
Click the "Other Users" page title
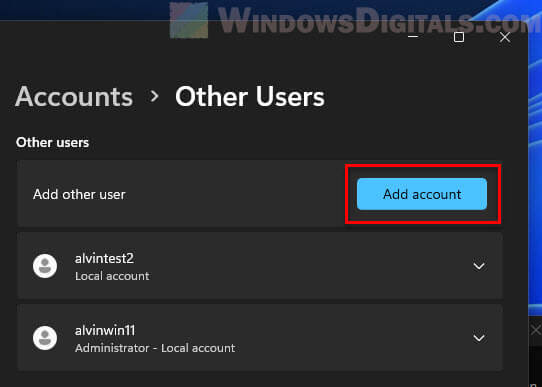pyautogui.click(x=250, y=96)
